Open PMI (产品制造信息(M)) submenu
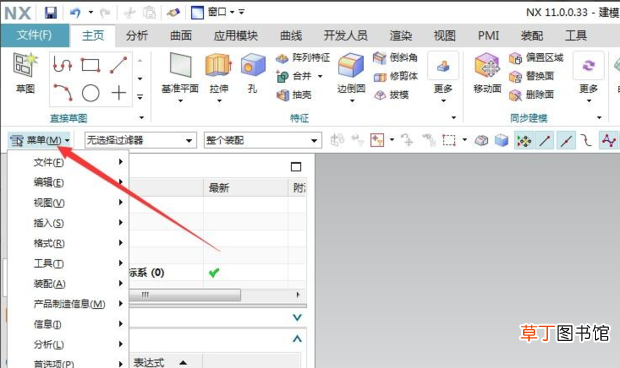The image size is (620, 368). (68, 304)
